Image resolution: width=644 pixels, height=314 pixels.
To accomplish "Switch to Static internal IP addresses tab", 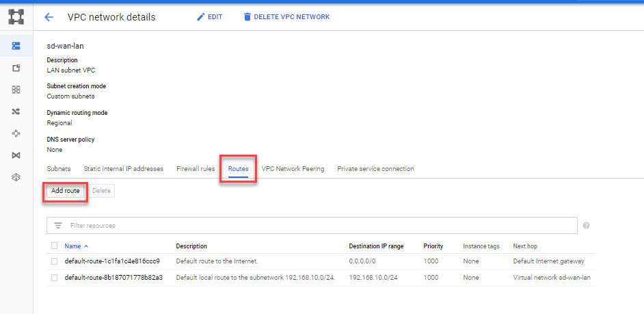I will tap(124, 169).
